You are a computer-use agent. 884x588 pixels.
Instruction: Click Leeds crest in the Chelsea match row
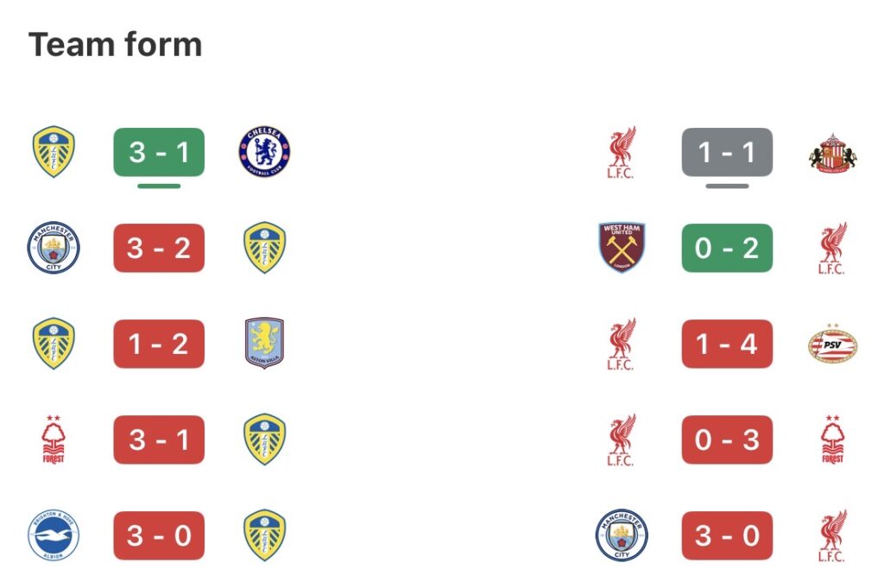[54, 152]
